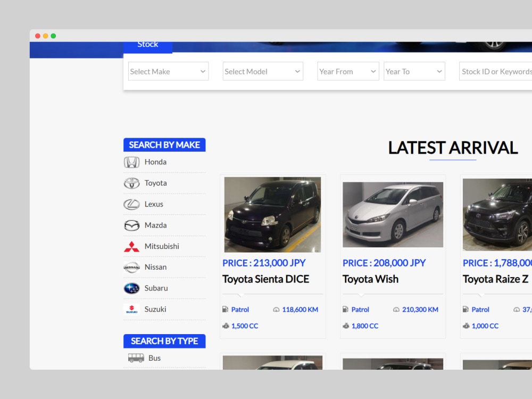Switch to the Stock tab

click(x=148, y=47)
